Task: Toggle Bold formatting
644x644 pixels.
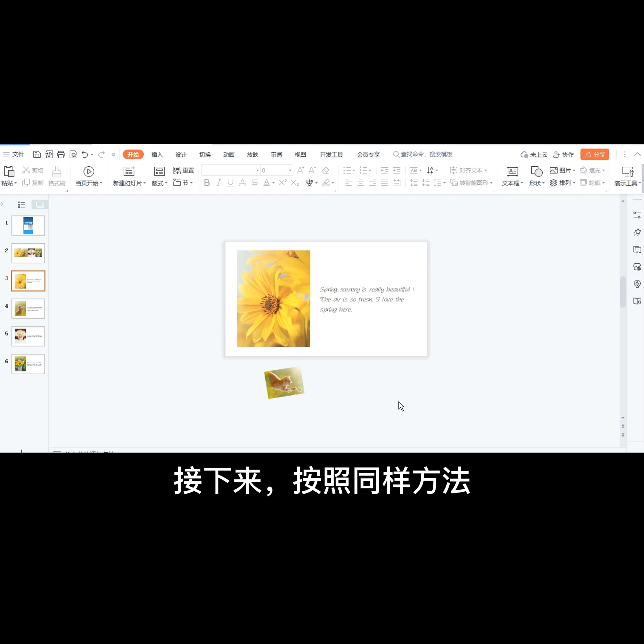Action: tap(207, 183)
